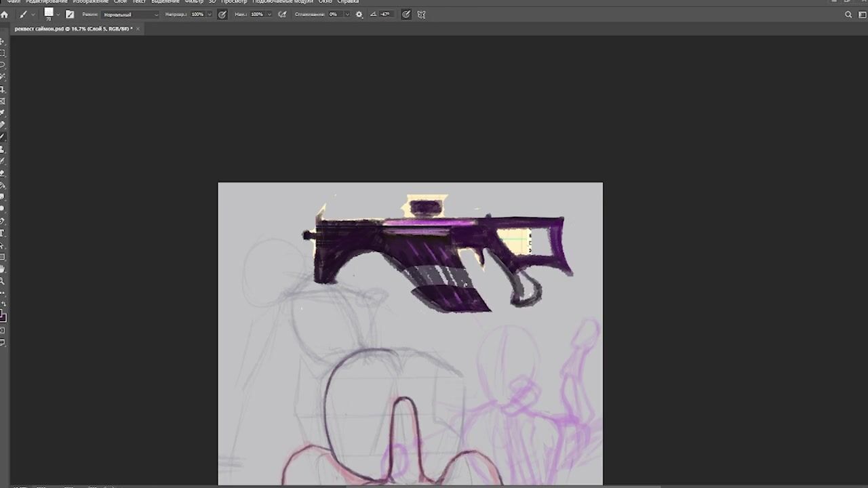Close the реквест саймон.psd document tab
The image size is (868, 488).
point(138,28)
